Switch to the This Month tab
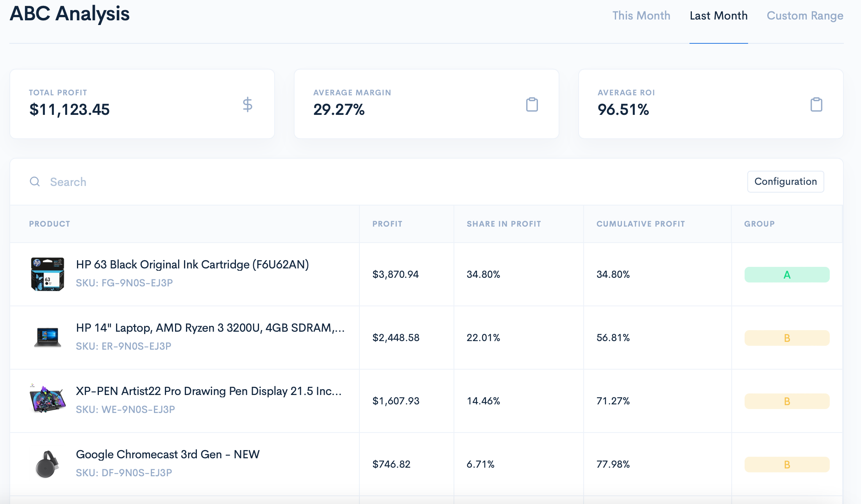Image resolution: width=861 pixels, height=504 pixels. point(641,16)
